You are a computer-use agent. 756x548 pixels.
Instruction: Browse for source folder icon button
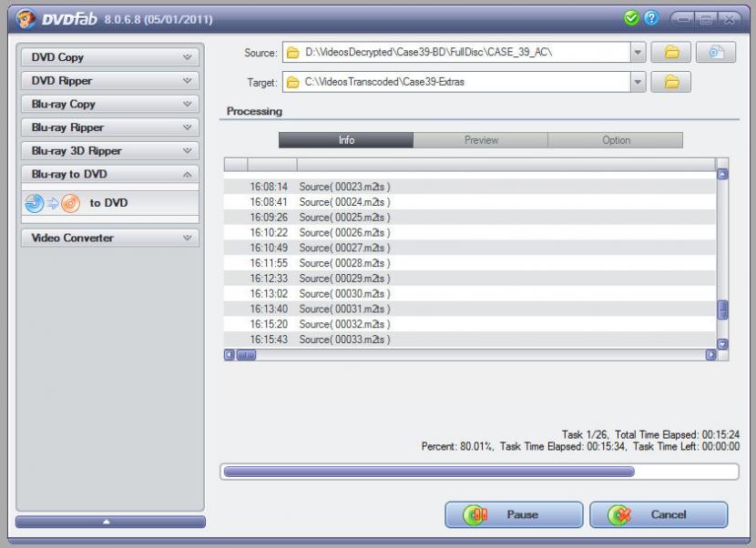(x=671, y=52)
